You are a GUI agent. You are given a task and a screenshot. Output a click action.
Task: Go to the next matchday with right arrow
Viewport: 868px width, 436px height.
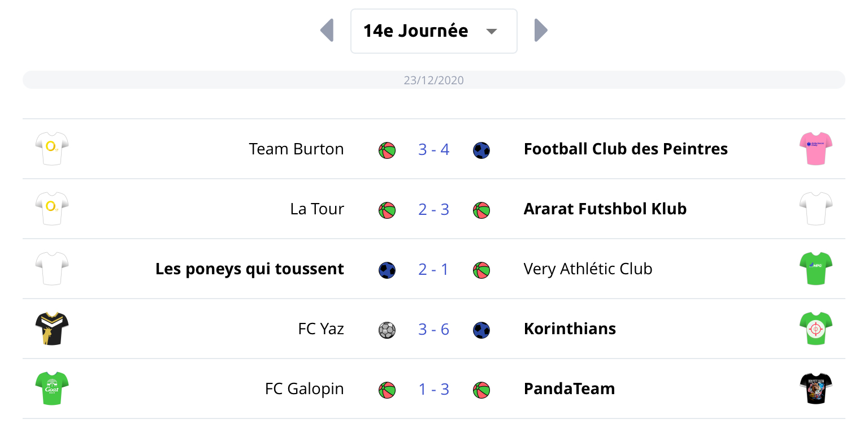tap(541, 31)
